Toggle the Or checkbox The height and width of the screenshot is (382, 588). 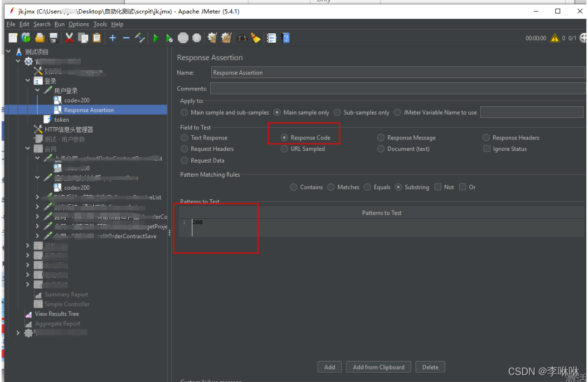[x=463, y=186]
